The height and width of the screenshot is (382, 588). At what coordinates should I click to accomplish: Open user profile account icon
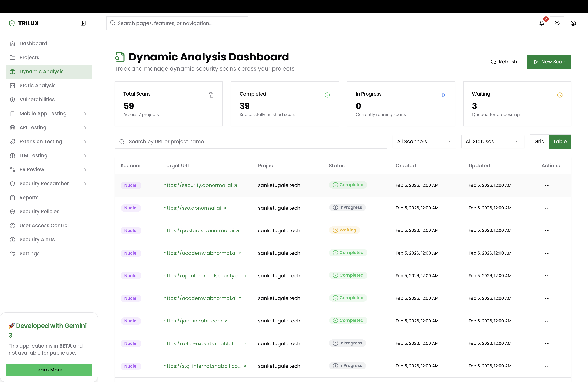coord(573,23)
